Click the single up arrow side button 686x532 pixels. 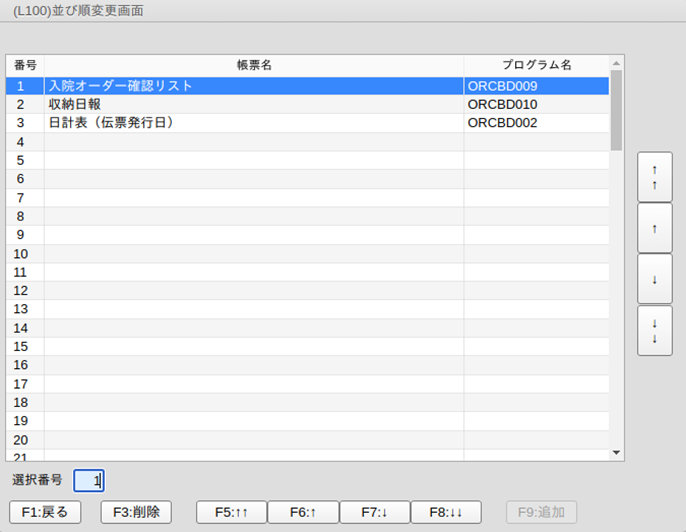[654, 228]
